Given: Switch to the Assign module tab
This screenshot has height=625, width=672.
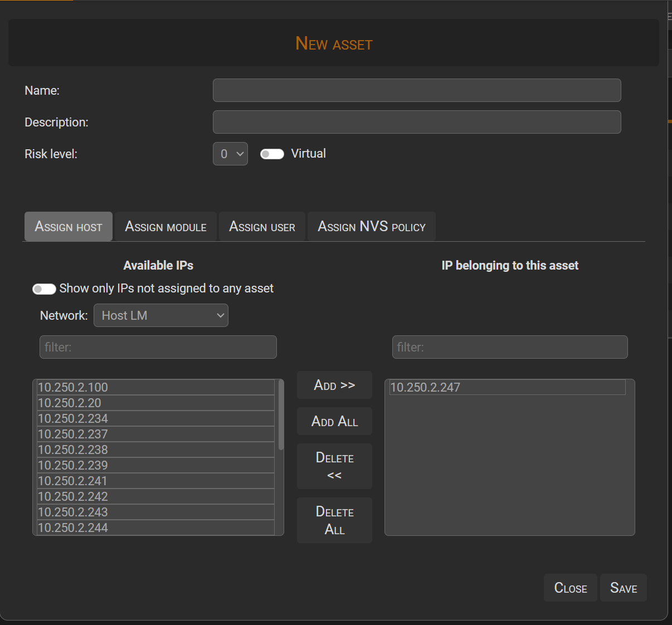Looking at the screenshot, I should click(165, 226).
